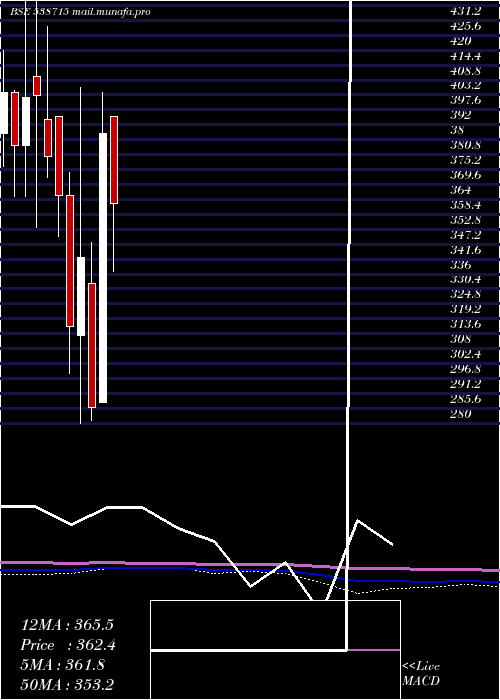
Task: Click the 313.6 price axis label
Action: tap(465, 325)
